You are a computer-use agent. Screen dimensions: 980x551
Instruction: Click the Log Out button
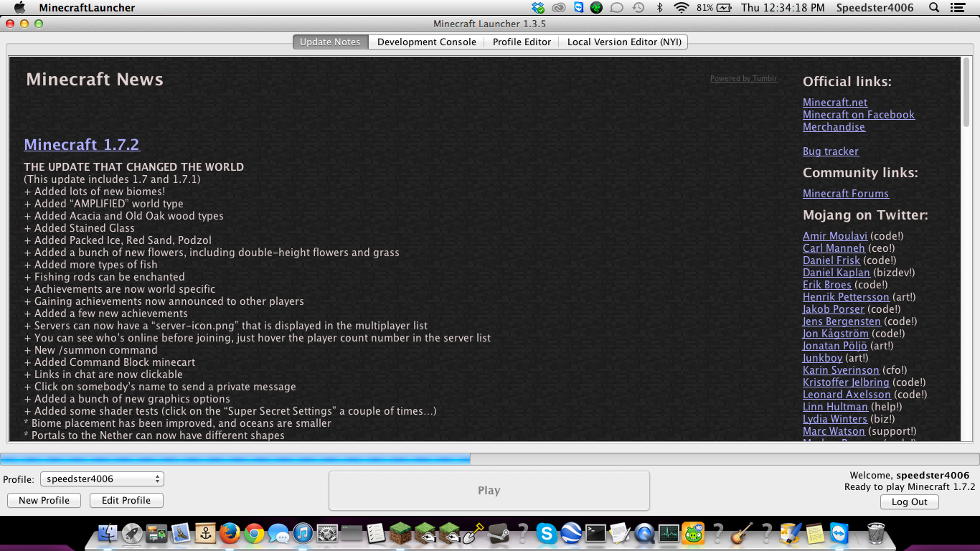coord(910,501)
